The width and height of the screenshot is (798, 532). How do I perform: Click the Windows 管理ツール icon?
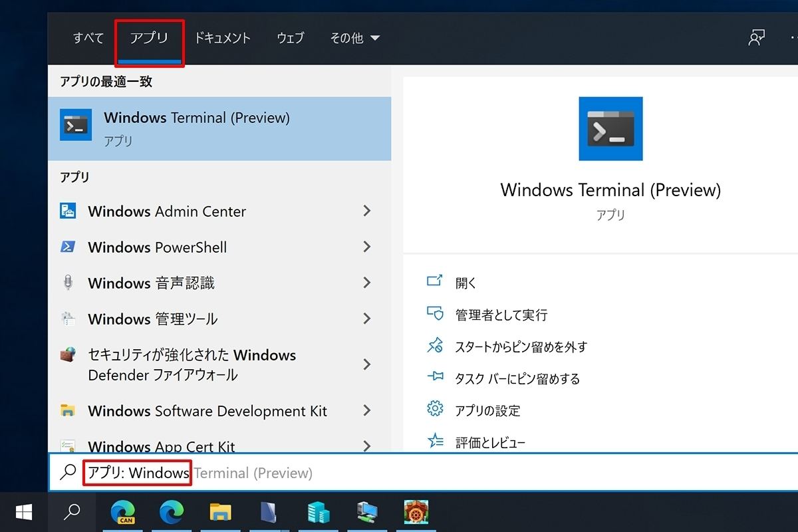[67, 319]
